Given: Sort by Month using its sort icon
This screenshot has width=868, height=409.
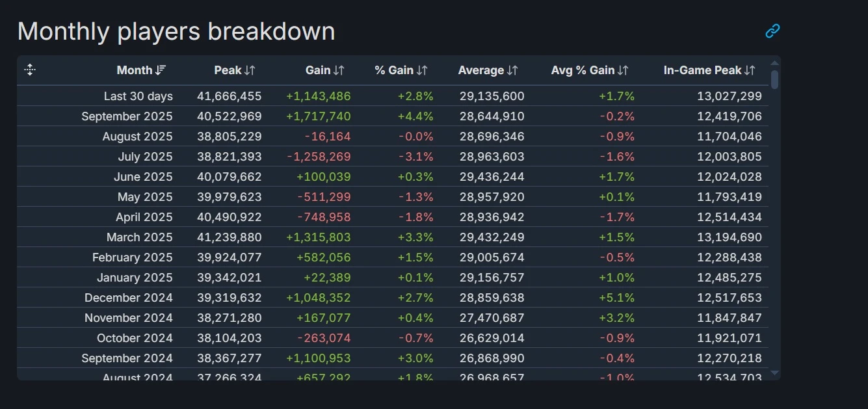Looking at the screenshot, I should (x=161, y=70).
